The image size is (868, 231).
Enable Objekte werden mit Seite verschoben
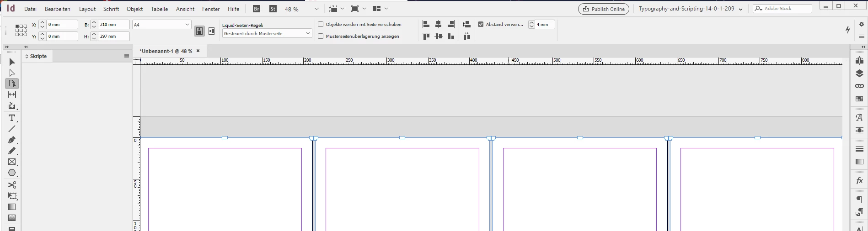tap(321, 24)
